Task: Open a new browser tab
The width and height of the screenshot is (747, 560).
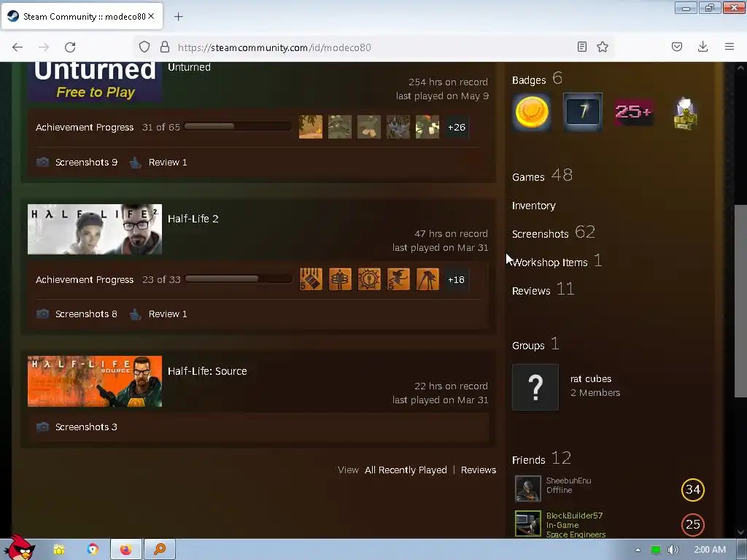Action: 178,17
